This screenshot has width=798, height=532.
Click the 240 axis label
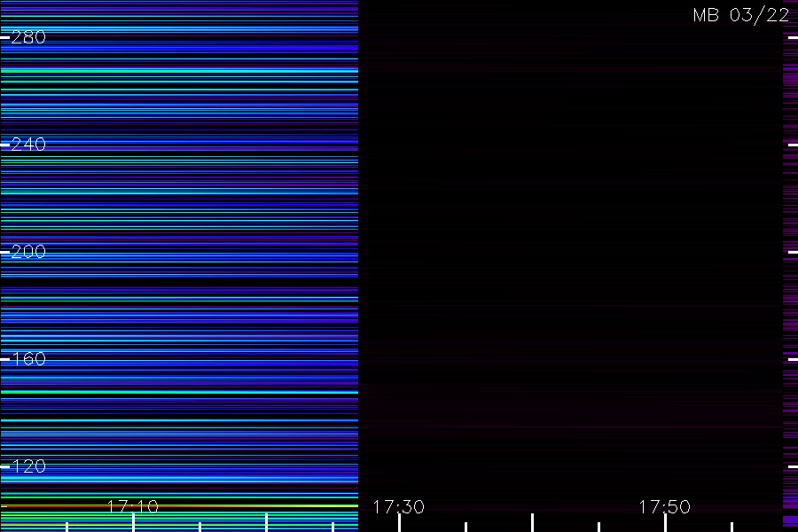coord(28,145)
